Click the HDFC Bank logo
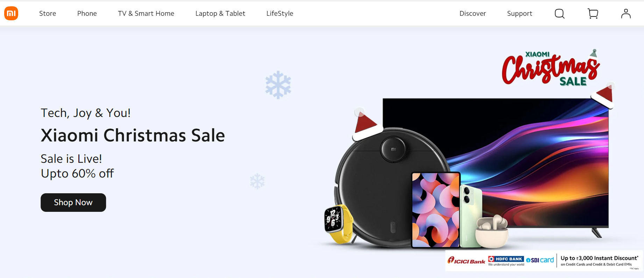The image size is (644, 278). click(506, 261)
